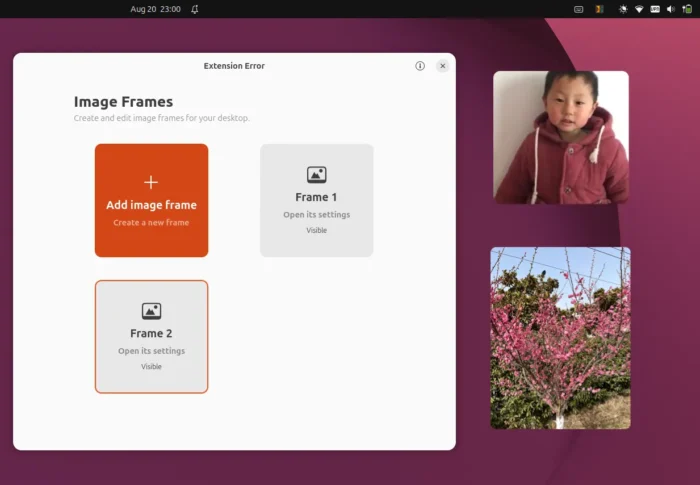This screenshot has width=700, height=485.
Task: Open the info icon in the window header
Action: pos(420,66)
